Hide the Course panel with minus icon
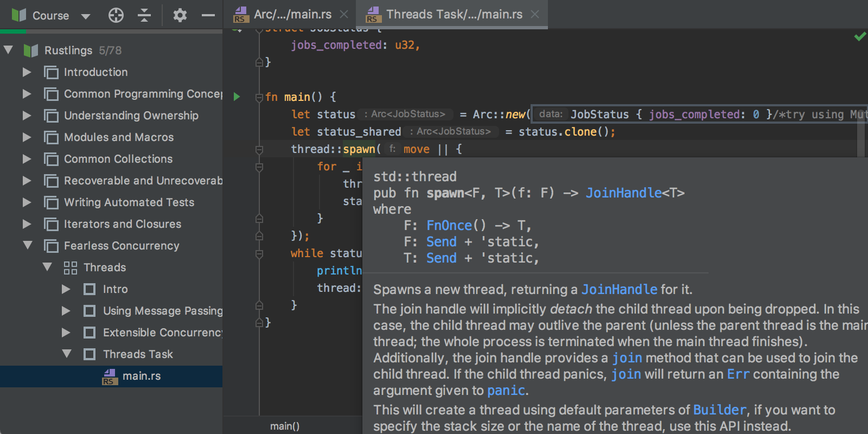The width and height of the screenshot is (868, 434). [208, 15]
